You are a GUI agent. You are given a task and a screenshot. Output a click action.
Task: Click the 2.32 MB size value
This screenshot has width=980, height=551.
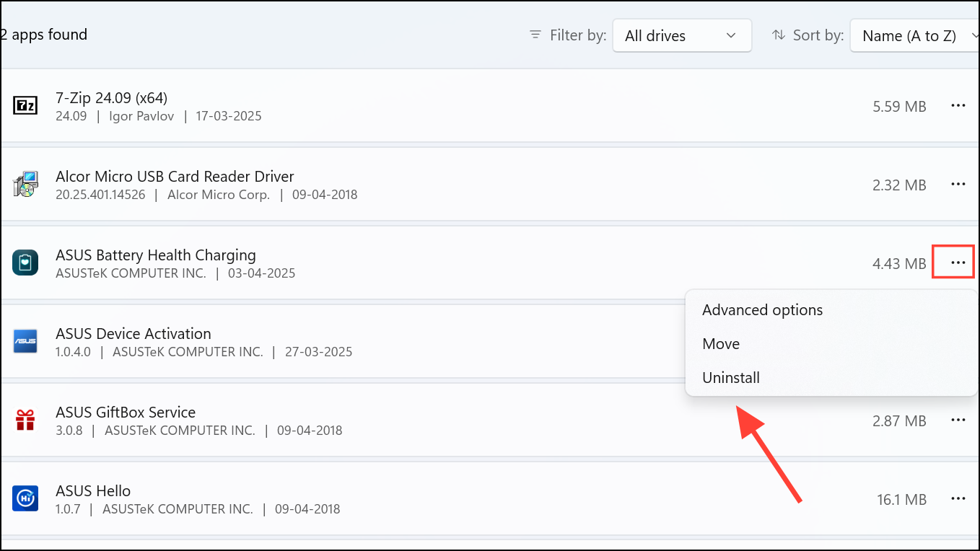899,185
